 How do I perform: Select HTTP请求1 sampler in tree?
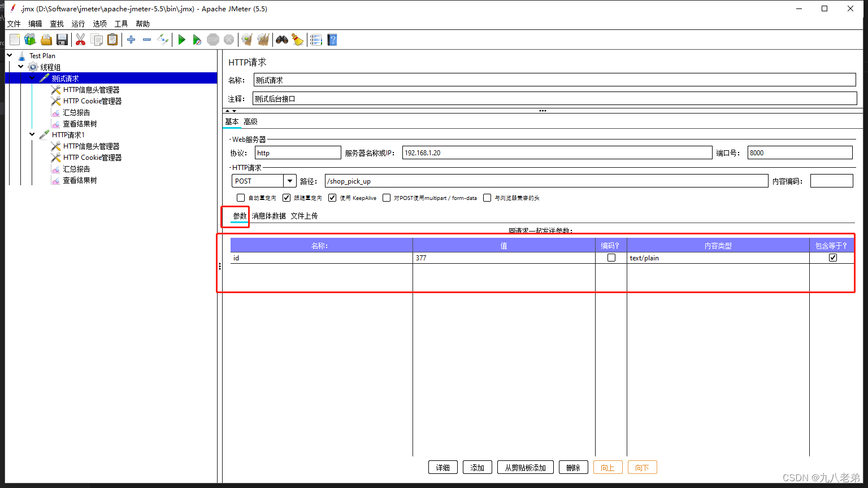(68, 135)
